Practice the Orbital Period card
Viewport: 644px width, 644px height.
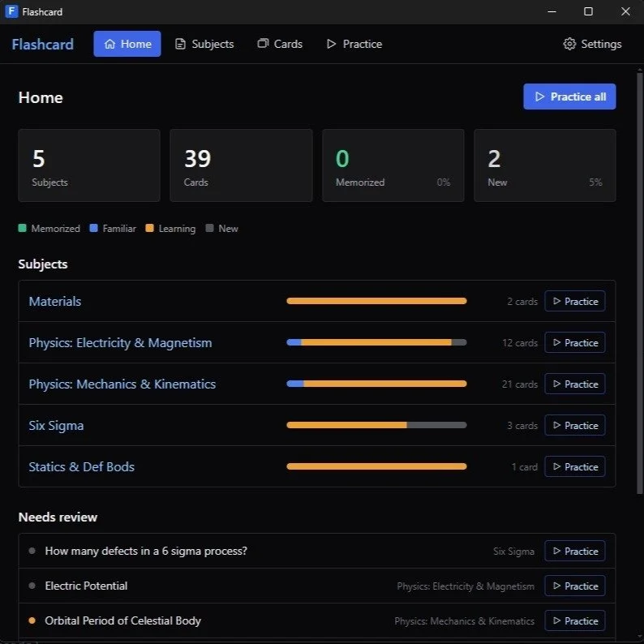click(x=575, y=621)
